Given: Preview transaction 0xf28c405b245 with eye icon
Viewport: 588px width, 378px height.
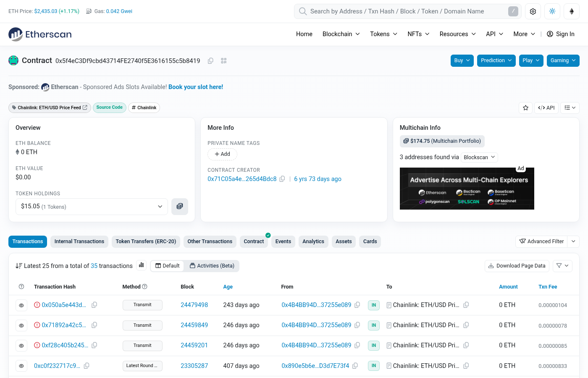Looking at the screenshot, I should coord(21,346).
